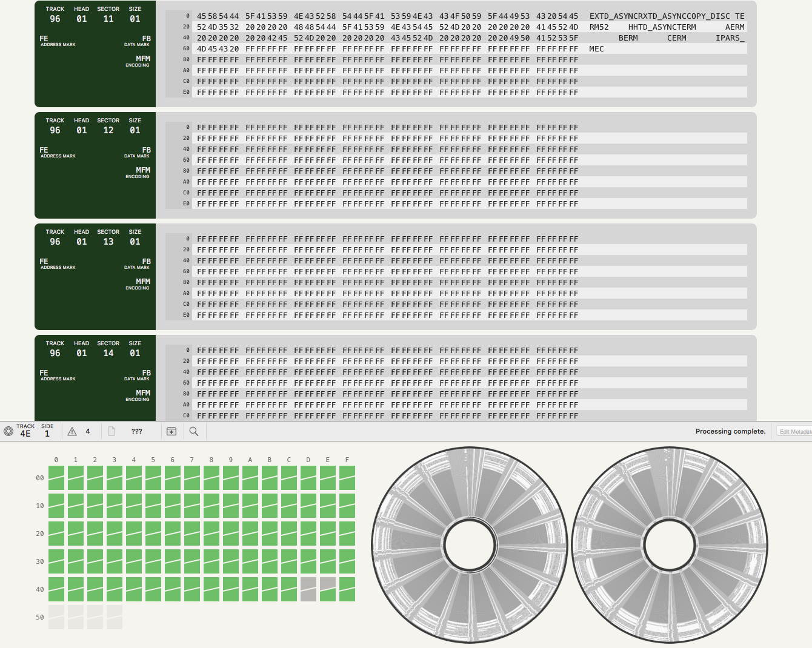Click the warning triangle icon

pyautogui.click(x=72, y=431)
